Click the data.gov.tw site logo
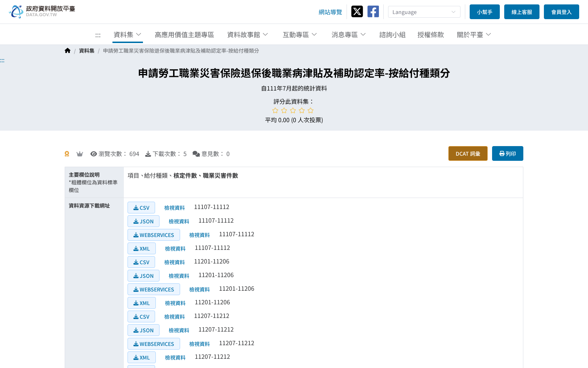The width and height of the screenshot is (588, 368). 42,11
